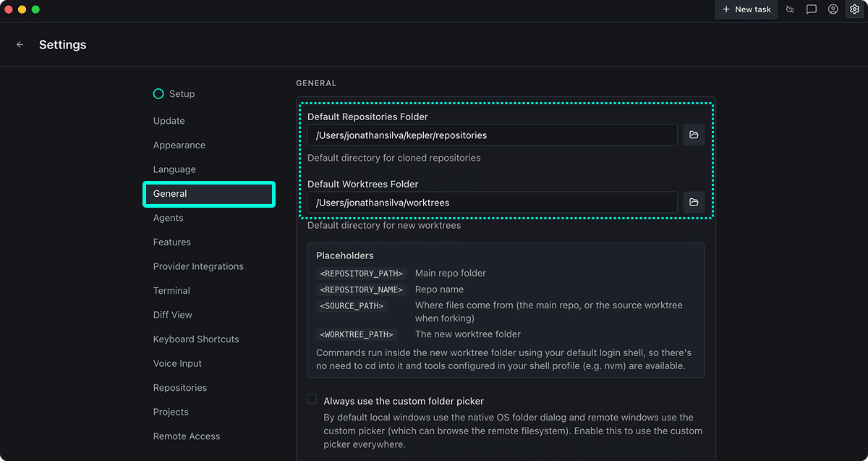Click the New task button
This screenshot has width=868, height=461.
click(746, 9)
